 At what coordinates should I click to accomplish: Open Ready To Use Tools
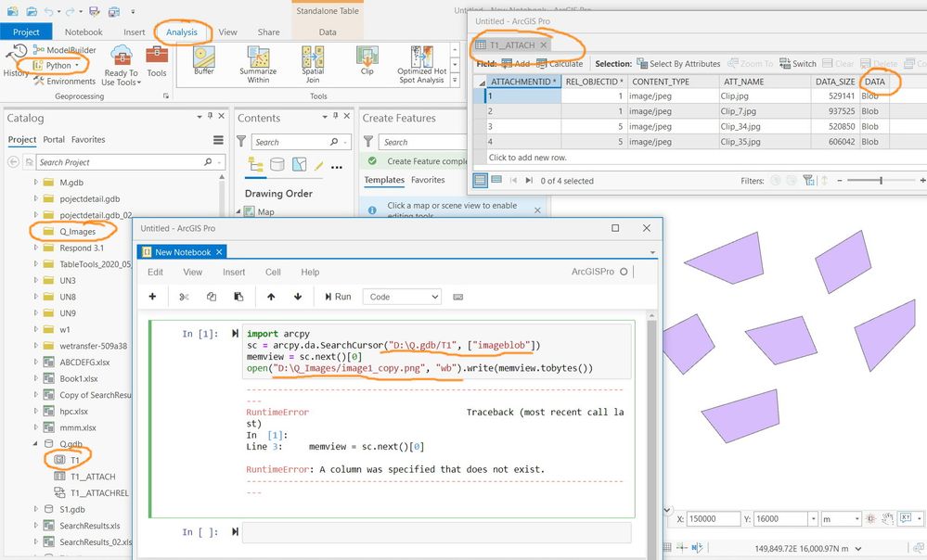click(122, 65)
